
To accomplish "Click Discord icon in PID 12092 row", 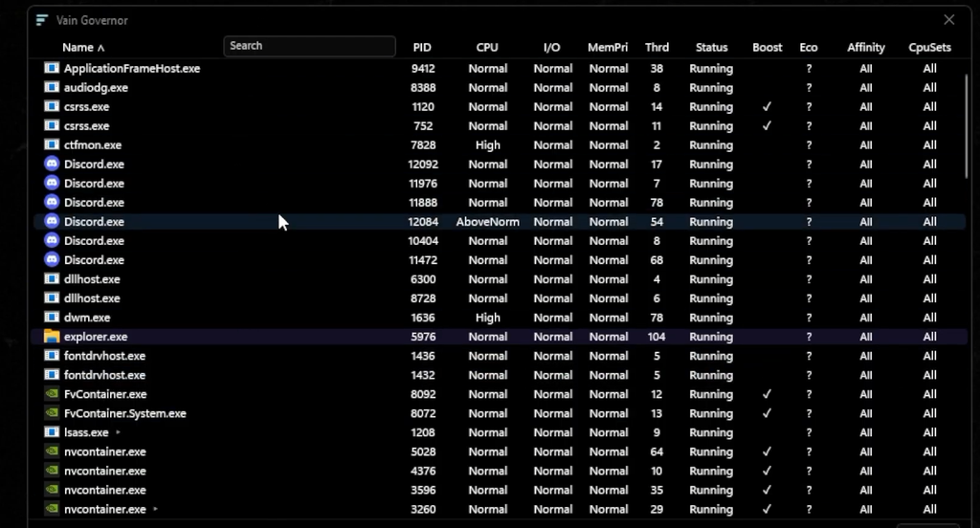I will pyautogui.click(x=52, y=164).
